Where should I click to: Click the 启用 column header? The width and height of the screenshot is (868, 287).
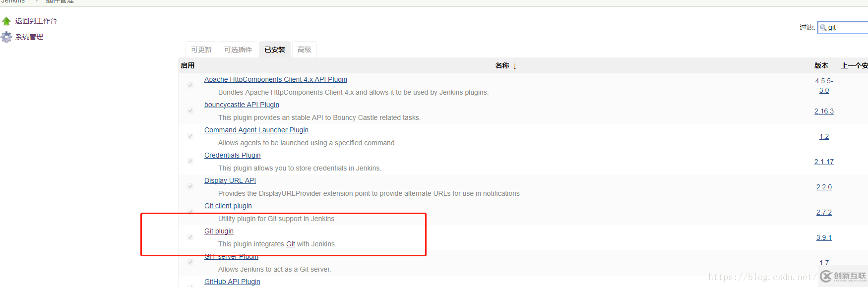pyautogui.click(x=187, y=65)
